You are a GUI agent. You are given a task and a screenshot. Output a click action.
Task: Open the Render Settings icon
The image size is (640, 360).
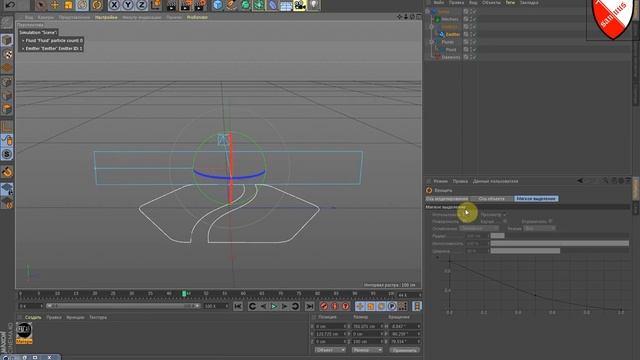click(x=200, y=5)
